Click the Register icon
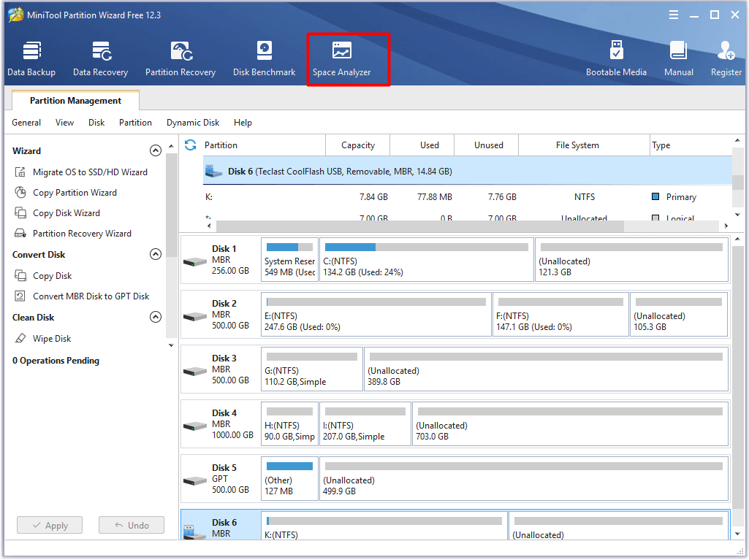This screenshot has height=560, width=749. point(726,50)
